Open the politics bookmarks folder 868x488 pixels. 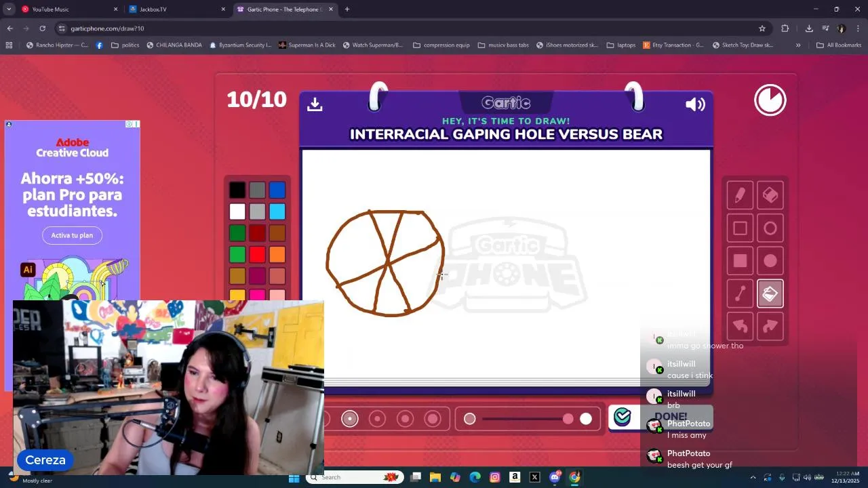125,45
